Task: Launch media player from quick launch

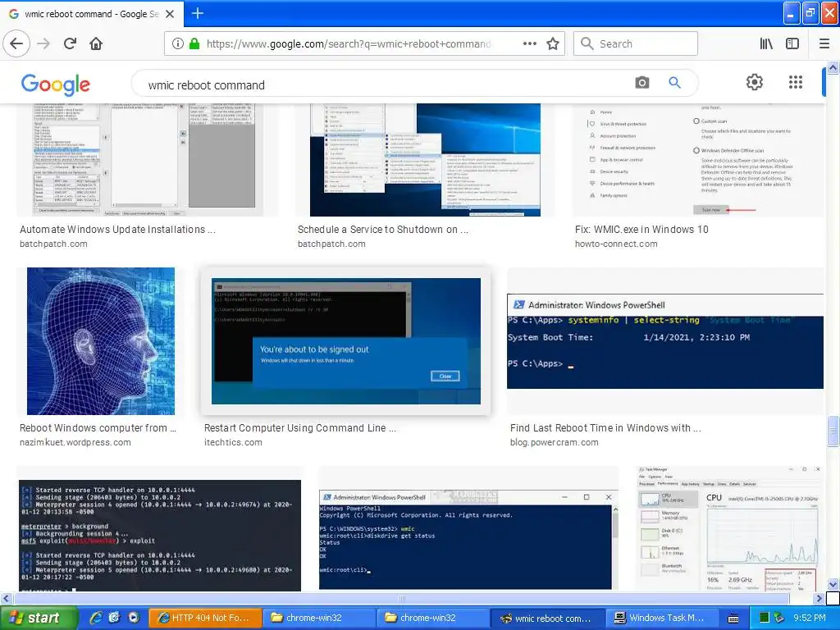Action: (x=133, y=618)
